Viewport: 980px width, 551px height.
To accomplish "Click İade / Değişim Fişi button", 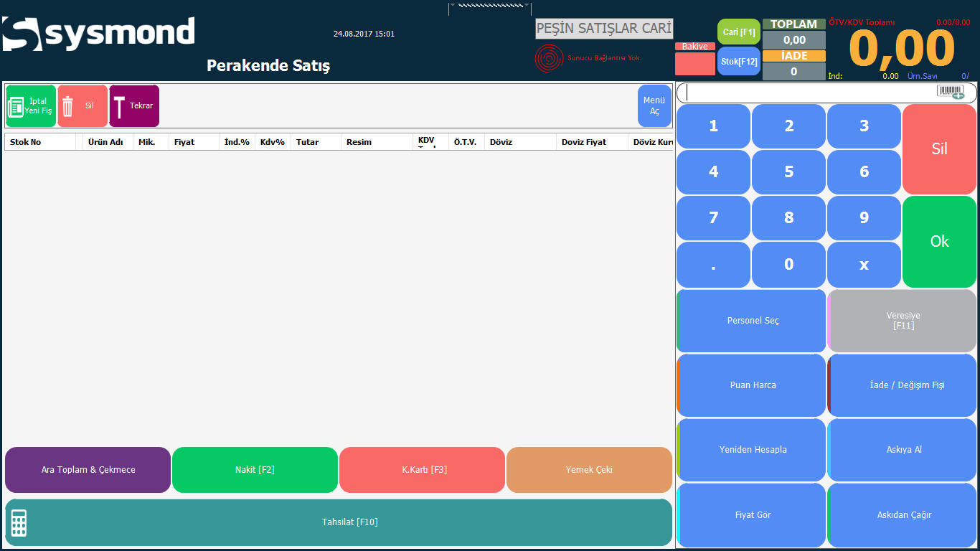I will coord(903,385).
